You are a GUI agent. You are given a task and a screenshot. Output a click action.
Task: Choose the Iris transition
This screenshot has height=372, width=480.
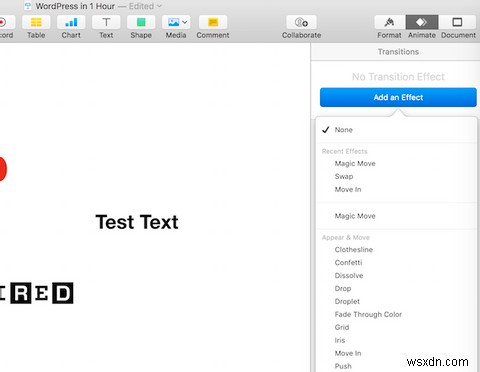(396, 340)
